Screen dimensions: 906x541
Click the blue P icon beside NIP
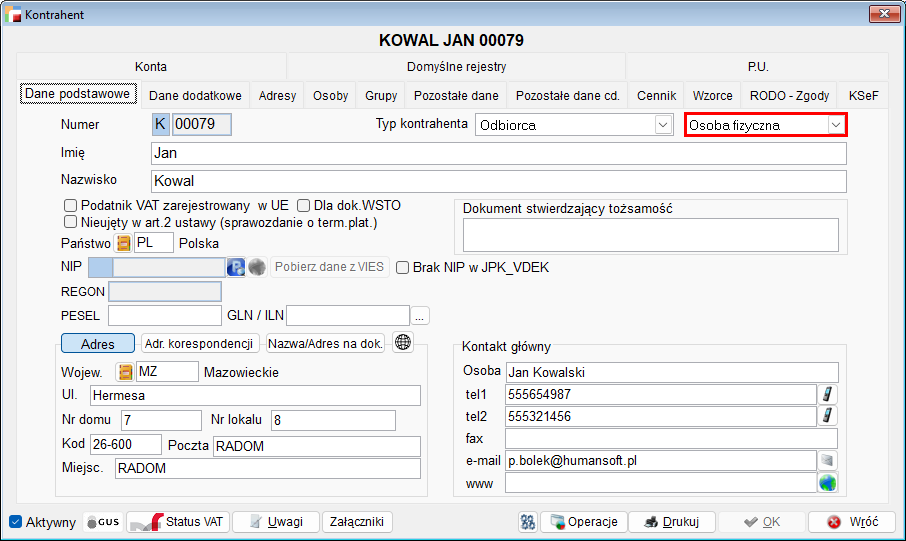(x=236, y=267)
